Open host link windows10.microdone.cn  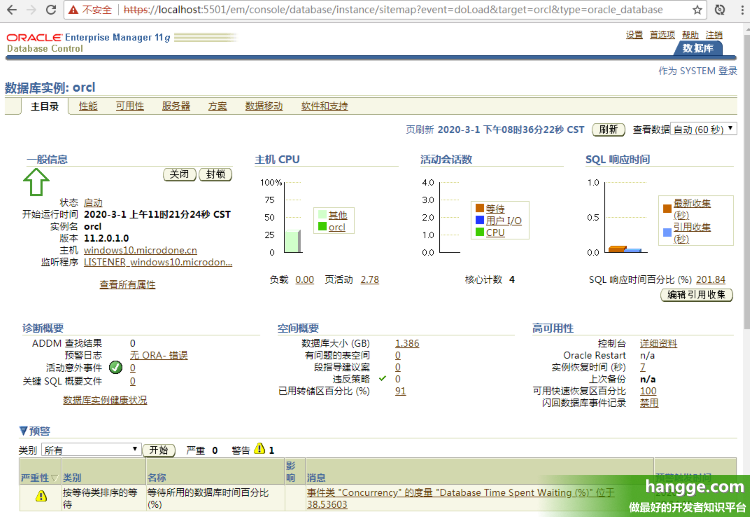coord(140,250)
